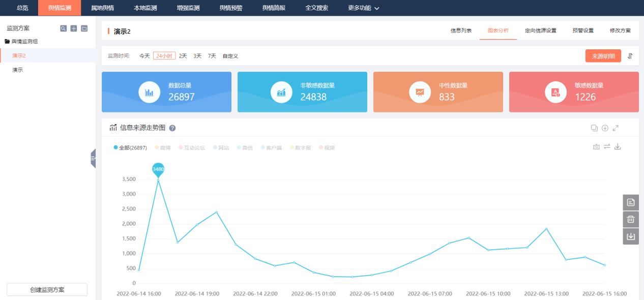This screenshot has width=644, height=300.
Task: Click the 创建监测方案 button
Action: click(47, 290)
